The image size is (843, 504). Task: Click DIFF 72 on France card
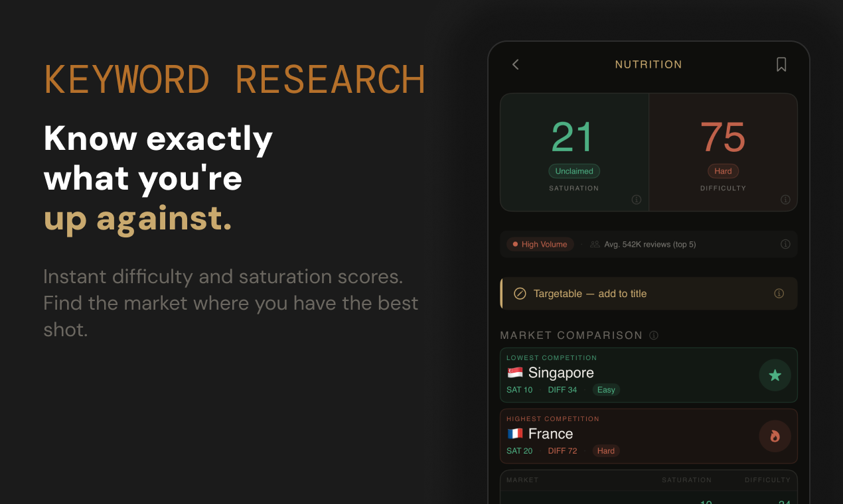point(562,451)
